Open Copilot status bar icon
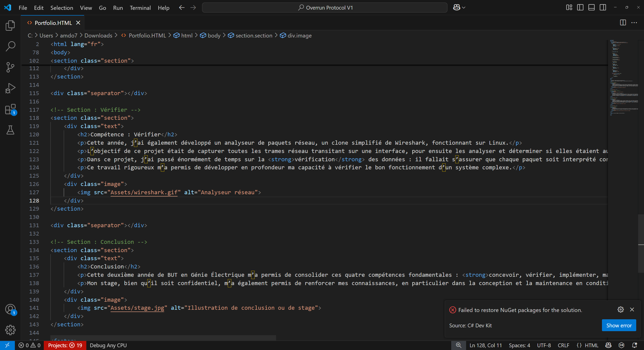This screenshot has height=350, width=644. pyautogui.click(x=608, y=345)
